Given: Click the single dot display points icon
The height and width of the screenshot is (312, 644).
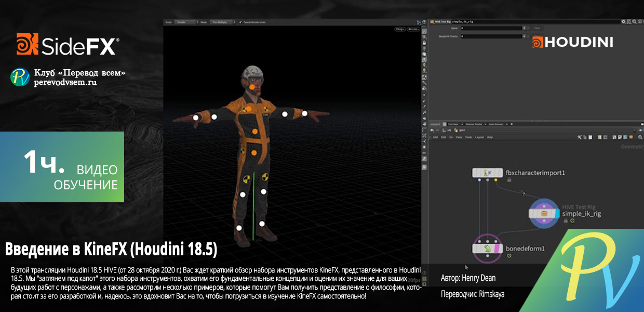Looking at the screenshot, I should (424, 95).
